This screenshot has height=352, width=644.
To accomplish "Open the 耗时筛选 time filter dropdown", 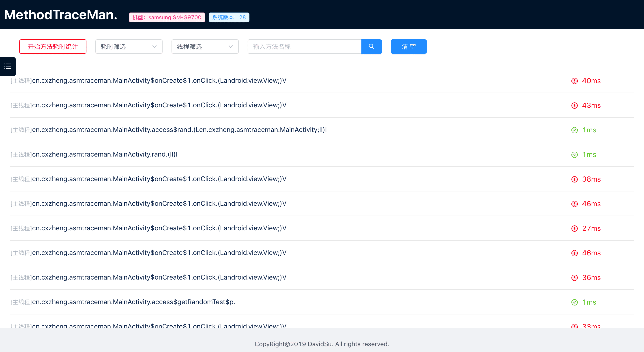I will click(129, 47).
